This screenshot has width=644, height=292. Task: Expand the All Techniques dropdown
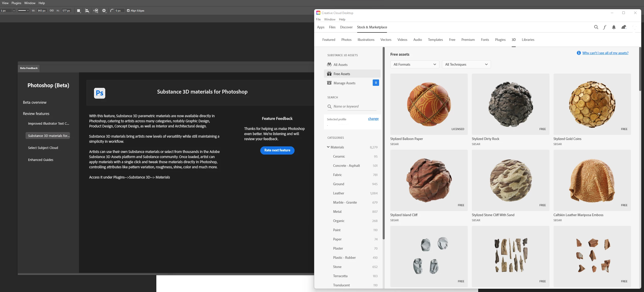coord(466,64)
